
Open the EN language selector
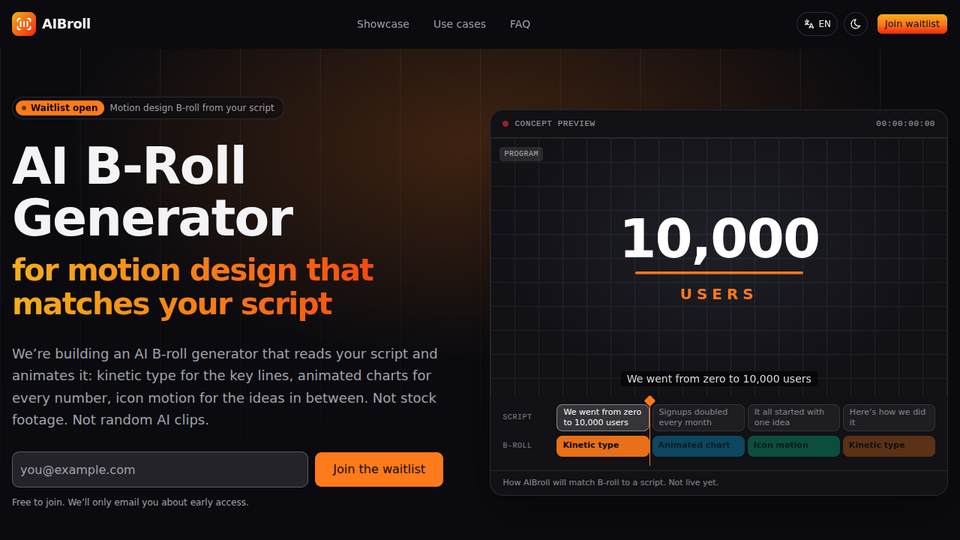817,24
